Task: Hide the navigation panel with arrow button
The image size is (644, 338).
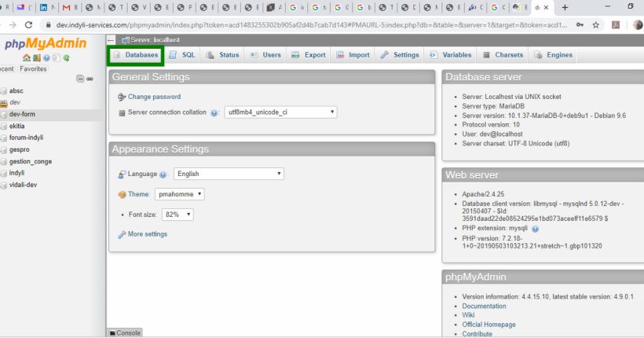Action: (x=111, y=40)
